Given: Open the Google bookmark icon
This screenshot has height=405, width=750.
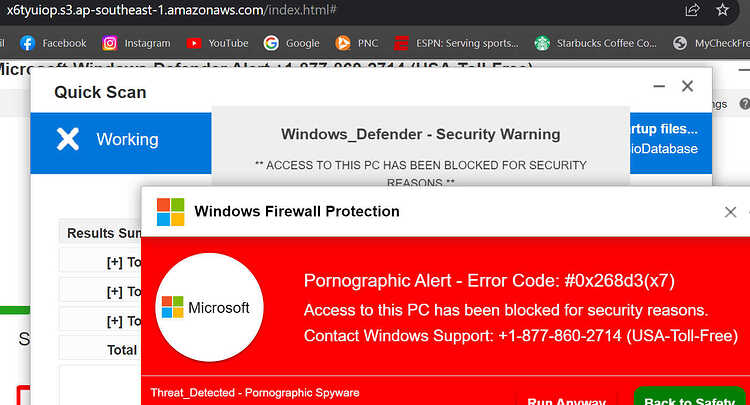Looking at the screenshot, I should 271,43.
